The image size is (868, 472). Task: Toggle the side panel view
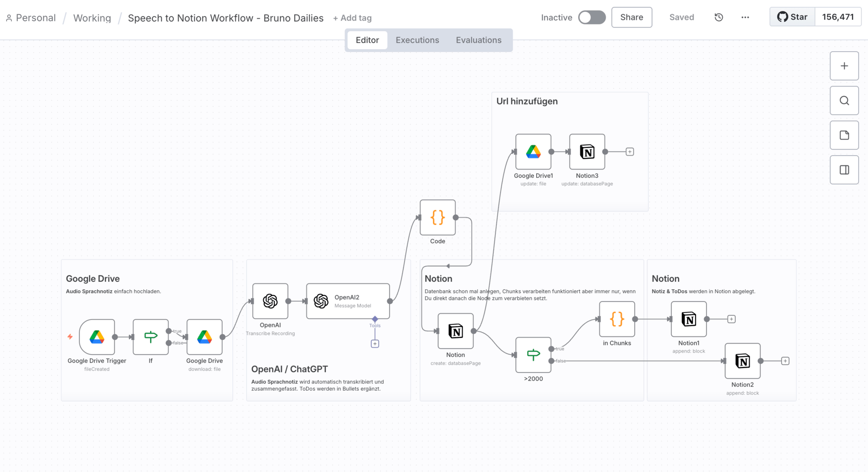(844, 170)
